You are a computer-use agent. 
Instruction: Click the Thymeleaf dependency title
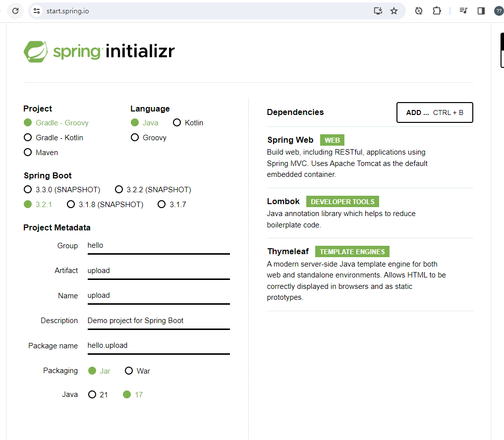288,251
